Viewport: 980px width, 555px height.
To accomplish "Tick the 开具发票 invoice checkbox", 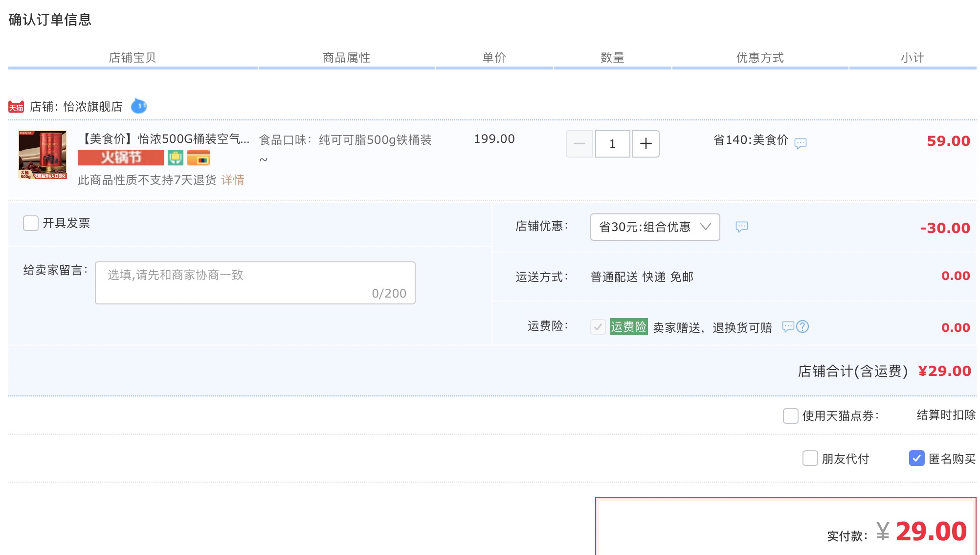I will point(31,223).
